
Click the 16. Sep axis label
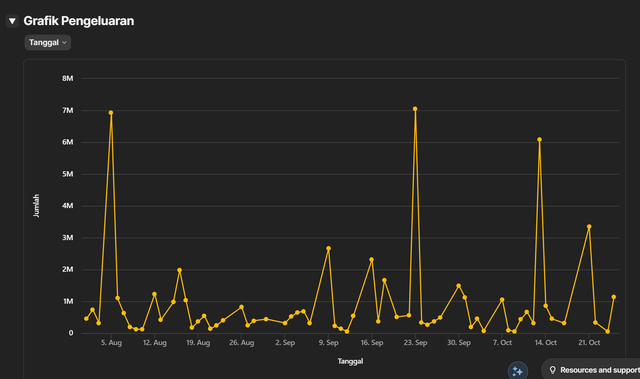click(372, 343)
